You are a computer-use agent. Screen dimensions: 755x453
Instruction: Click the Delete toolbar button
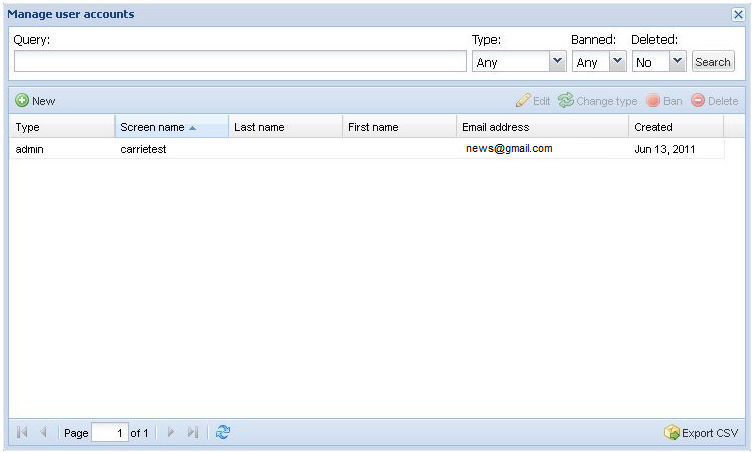[715, 101]
